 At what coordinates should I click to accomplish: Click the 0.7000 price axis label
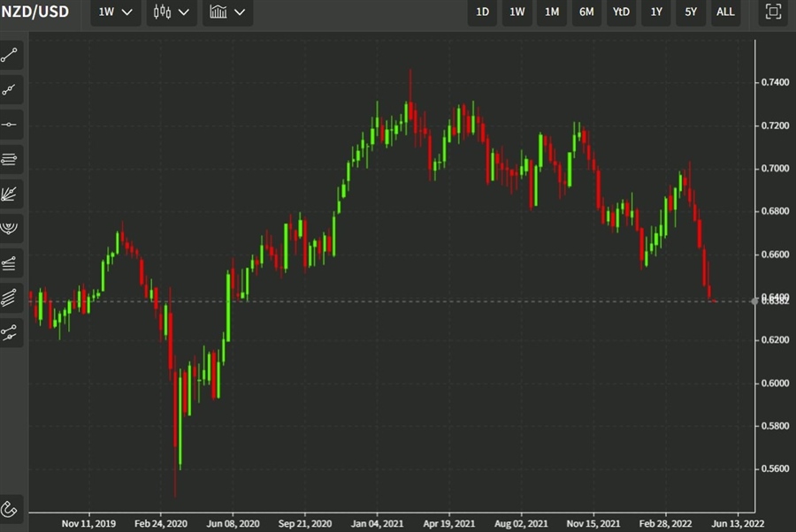point(775,169)
